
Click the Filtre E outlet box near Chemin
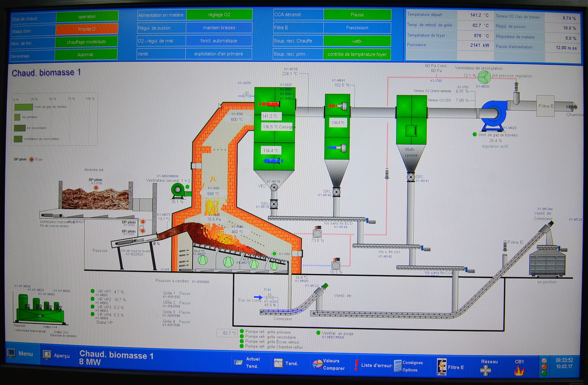[545, 107]
